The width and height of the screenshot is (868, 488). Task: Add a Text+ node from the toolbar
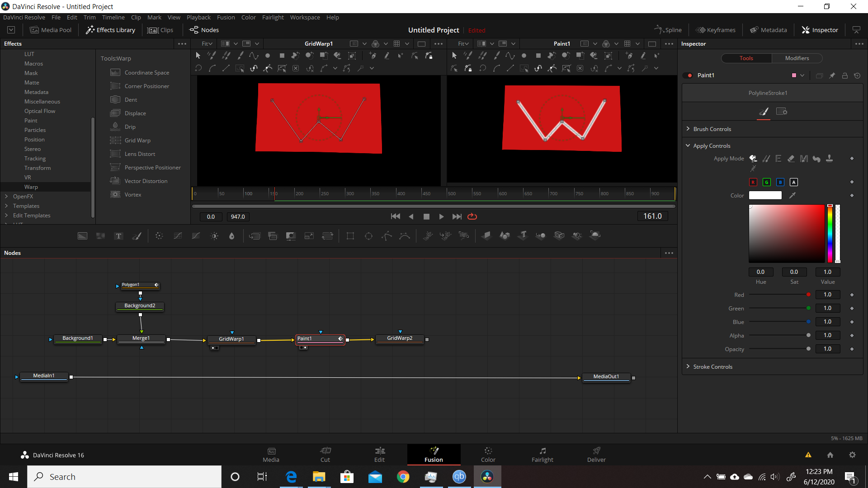118,236
